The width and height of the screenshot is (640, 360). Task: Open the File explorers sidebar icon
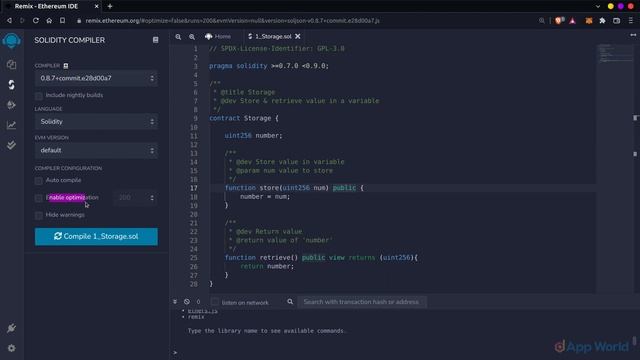pos(11,64)
